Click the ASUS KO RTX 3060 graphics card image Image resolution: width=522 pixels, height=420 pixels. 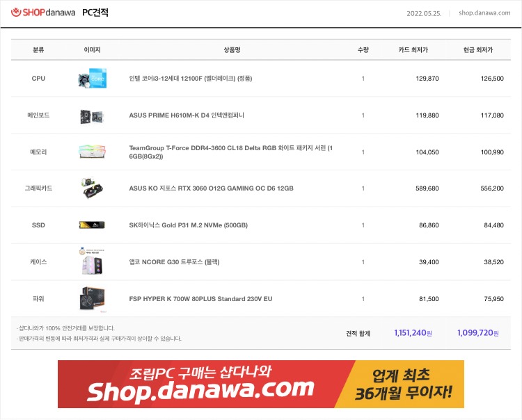[92, 188]
